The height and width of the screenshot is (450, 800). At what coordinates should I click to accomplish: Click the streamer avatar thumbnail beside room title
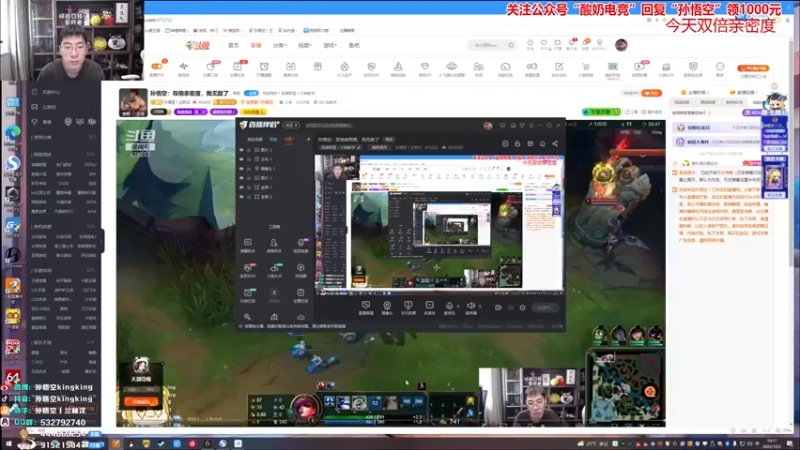(x=133, y=103)
